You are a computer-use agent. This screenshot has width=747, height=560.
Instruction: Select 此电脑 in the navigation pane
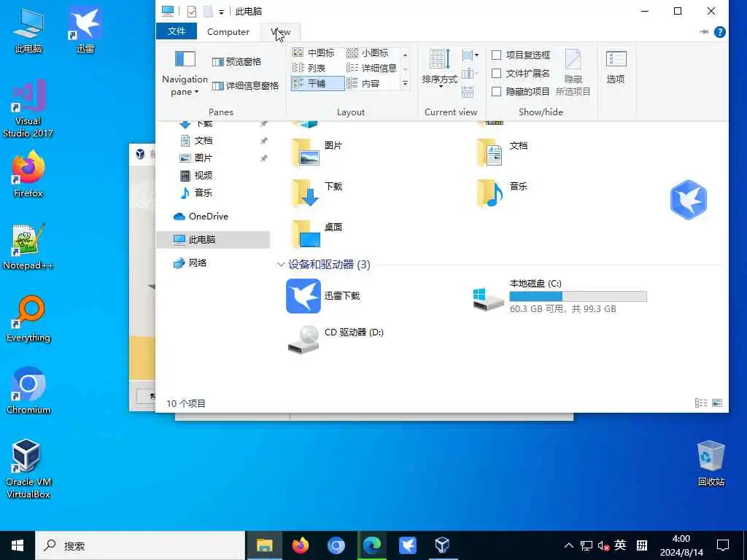213,239
